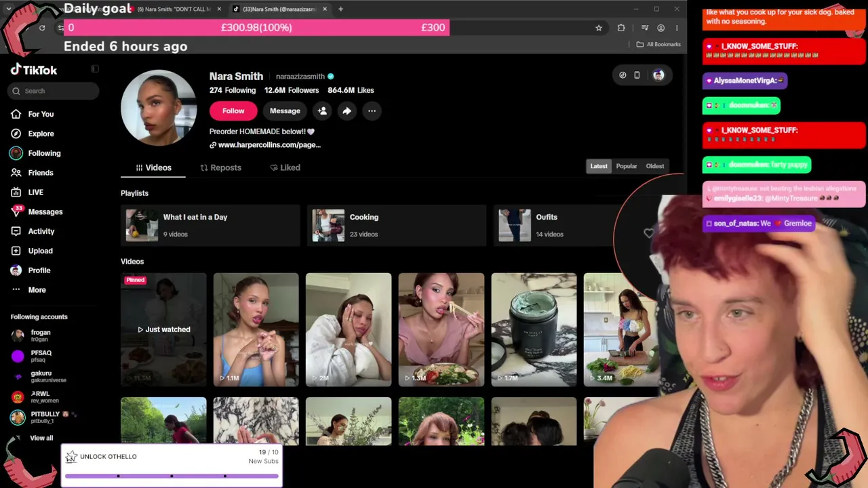The height and width of the screenshot is (488, 868).
Task: Open Chrome three-dot menu
Action: pos(676,28)
